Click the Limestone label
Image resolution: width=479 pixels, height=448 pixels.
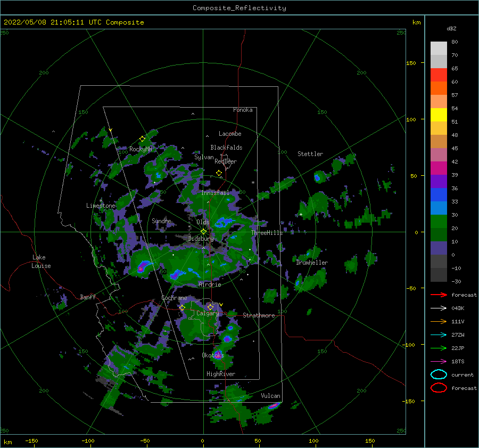point(101,206)
